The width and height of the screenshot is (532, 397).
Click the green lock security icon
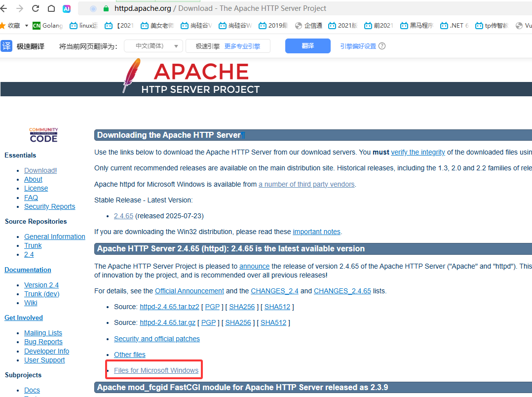[106, 8]
